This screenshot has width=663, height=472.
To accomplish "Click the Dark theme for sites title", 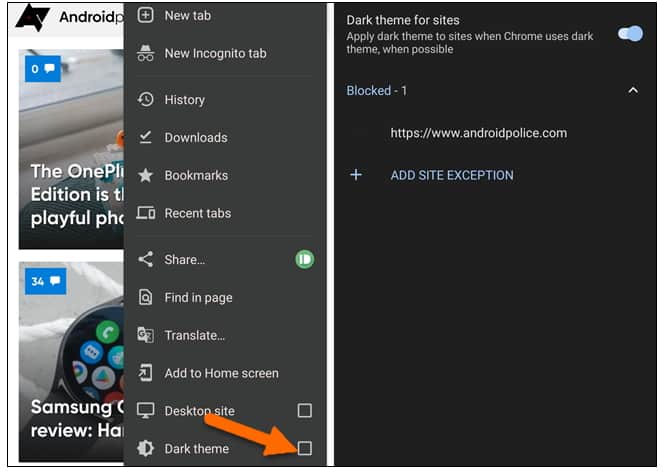I will (403, 20).
